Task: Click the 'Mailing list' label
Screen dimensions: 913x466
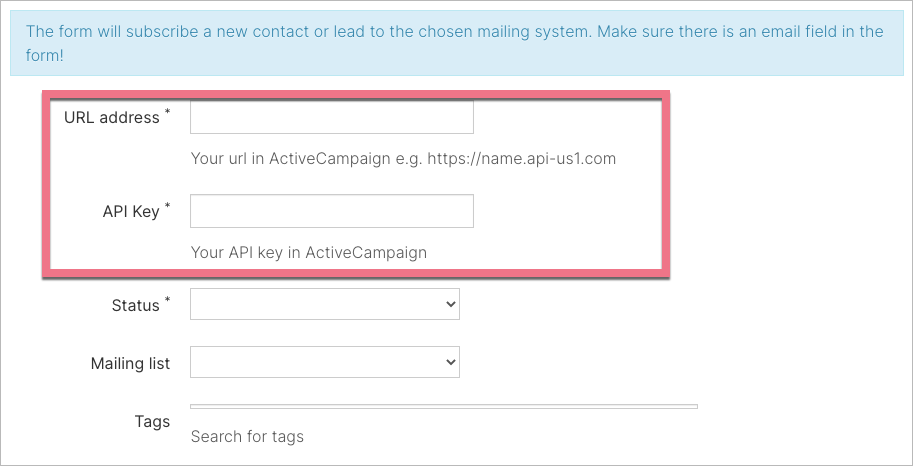Action: coord(130,363)
